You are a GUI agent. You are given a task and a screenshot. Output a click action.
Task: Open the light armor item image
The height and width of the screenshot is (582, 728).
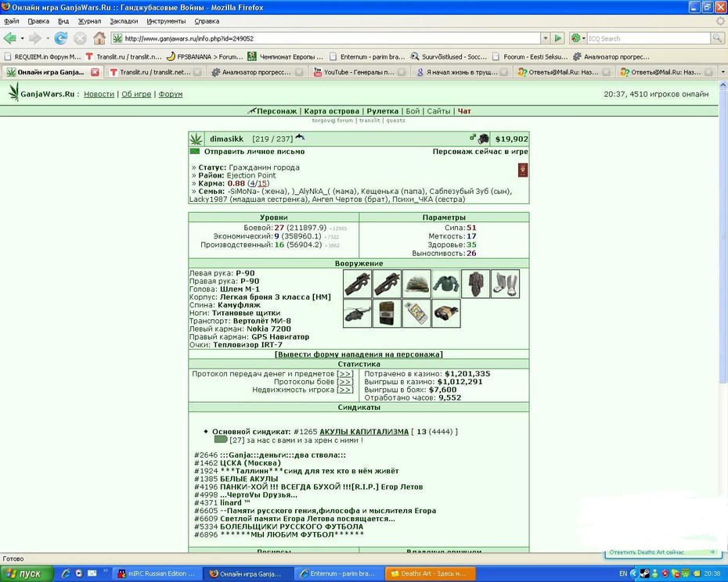click(x=446, y=284)
